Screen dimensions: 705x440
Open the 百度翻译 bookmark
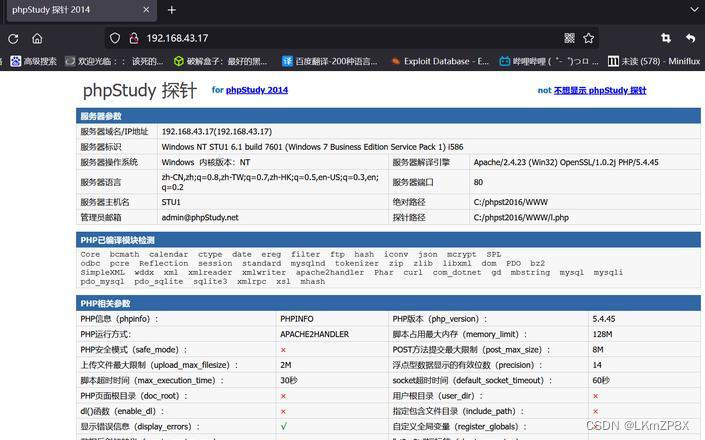tap(330, 61)
